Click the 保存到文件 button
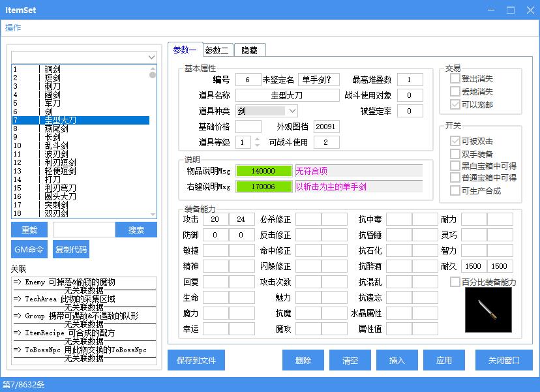Viewport: 540px width, 392px height. click(196, 360)
